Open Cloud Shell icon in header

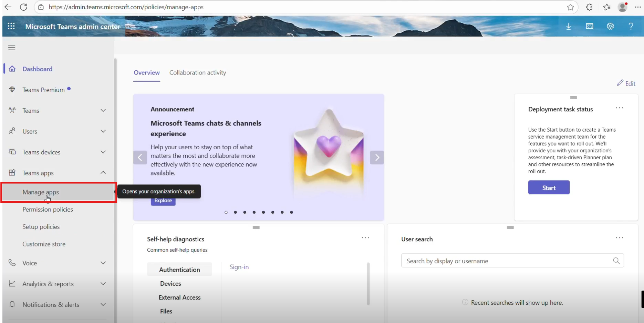click(590, 26)
